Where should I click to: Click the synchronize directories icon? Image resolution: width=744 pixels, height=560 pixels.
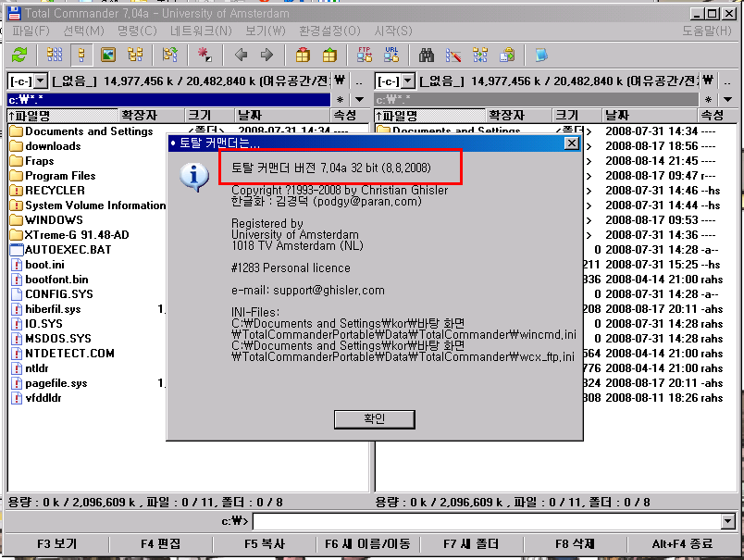tap(480, 55)
